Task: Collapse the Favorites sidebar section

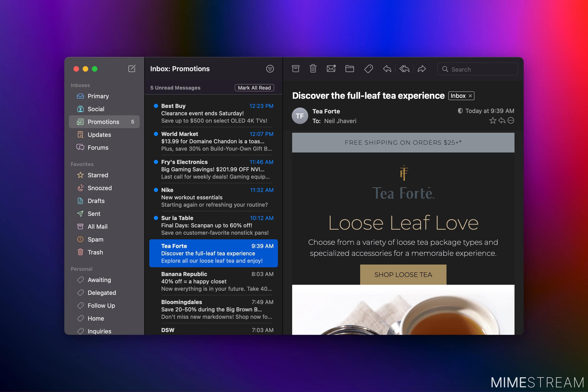Action: pyautogui.click(x=82, y=164)
